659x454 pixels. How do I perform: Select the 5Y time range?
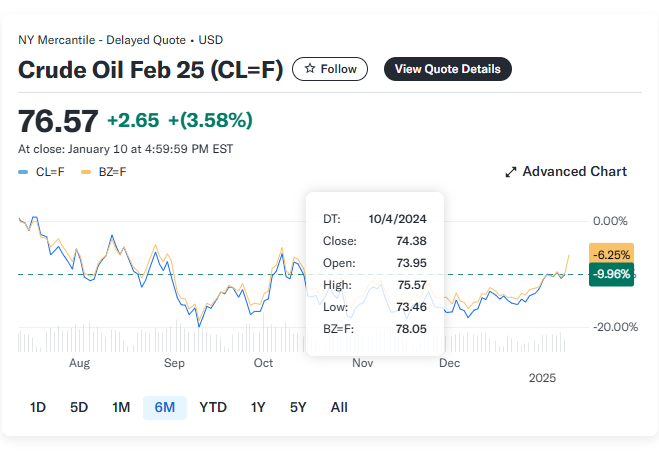pyautogui.click(x=298, y=407)
